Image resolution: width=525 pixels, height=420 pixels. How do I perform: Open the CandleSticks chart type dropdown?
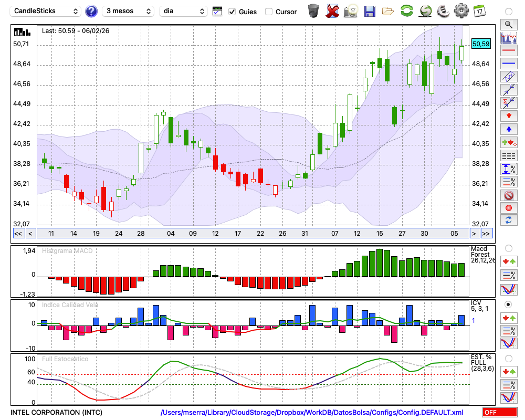(x=46, y=11)
